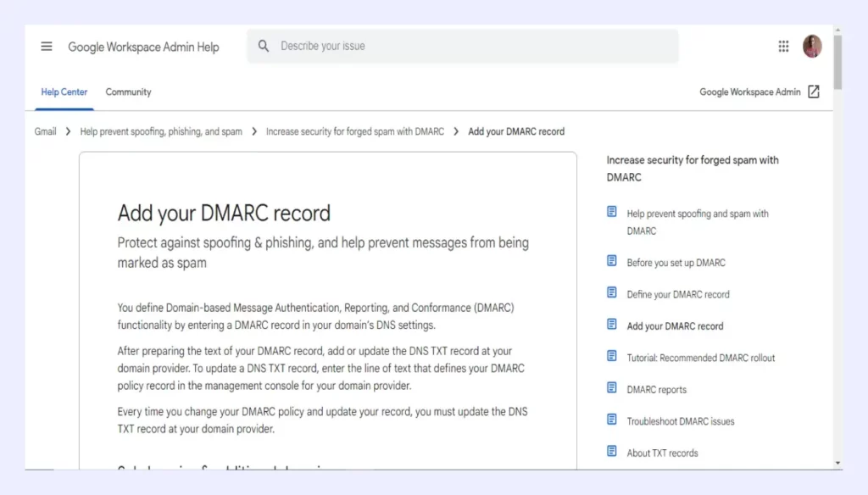The height and width of the screenshot is (495, 868).
Task: Click the Google Workspace Admin Help title
Action: [143, 47]
